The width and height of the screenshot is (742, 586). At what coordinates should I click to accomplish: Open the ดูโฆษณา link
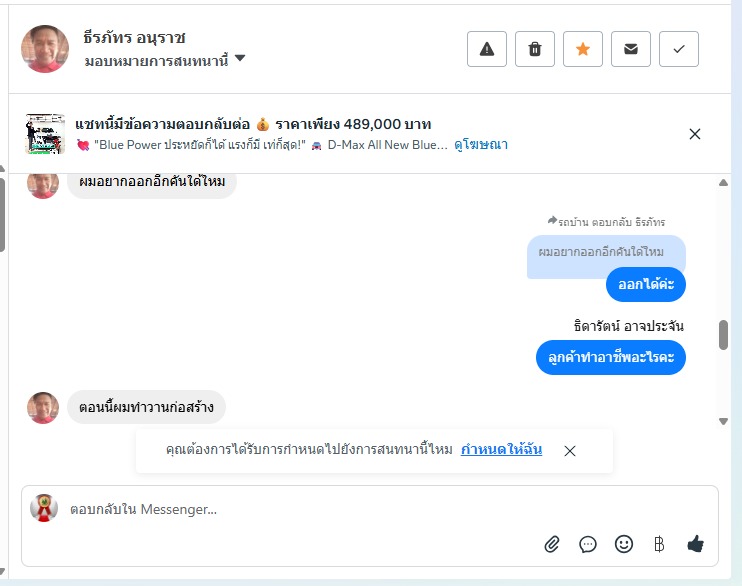(480, 145)
